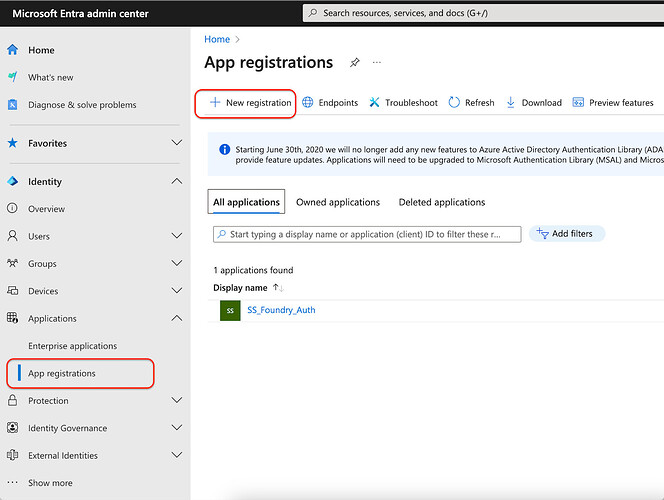The image size is (664, 500).
Task: Click the Groups people icon
Action: point(13,263)
